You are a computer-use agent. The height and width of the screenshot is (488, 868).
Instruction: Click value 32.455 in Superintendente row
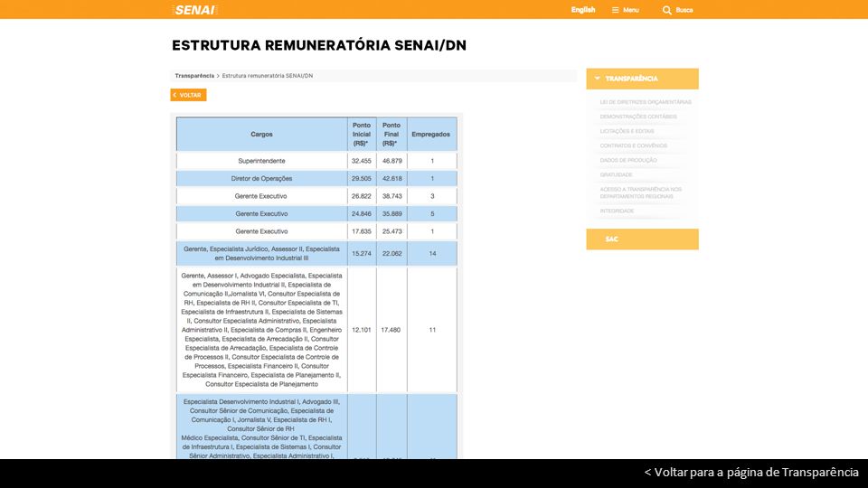[x=362, y=161]
